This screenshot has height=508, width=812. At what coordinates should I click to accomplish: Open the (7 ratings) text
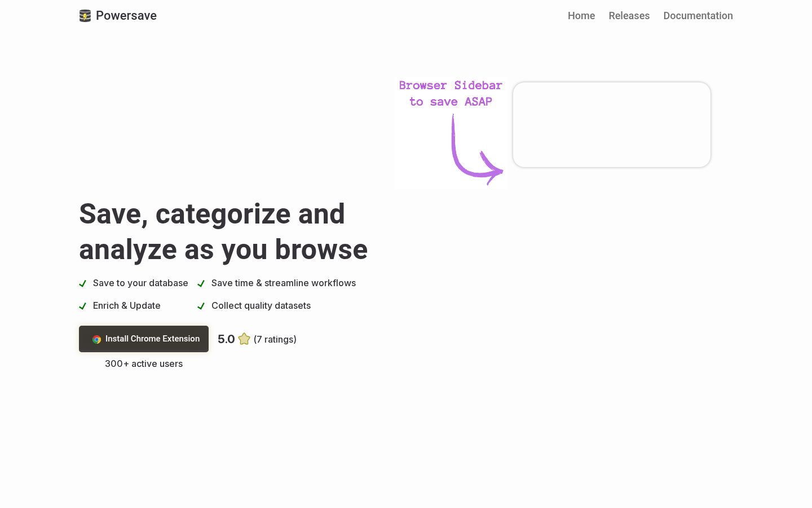click(275, 339)
